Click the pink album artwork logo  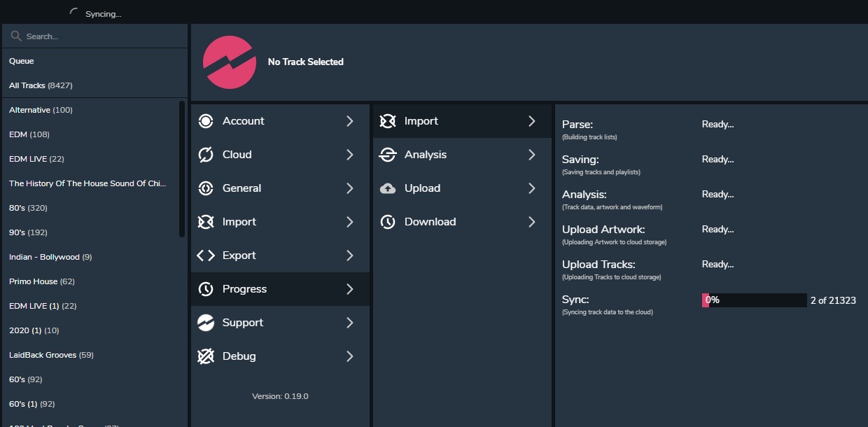229,62
